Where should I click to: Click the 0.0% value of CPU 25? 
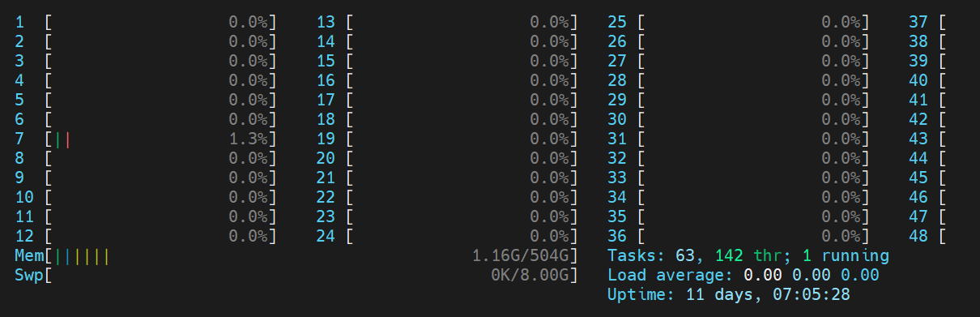pos(842,22)
